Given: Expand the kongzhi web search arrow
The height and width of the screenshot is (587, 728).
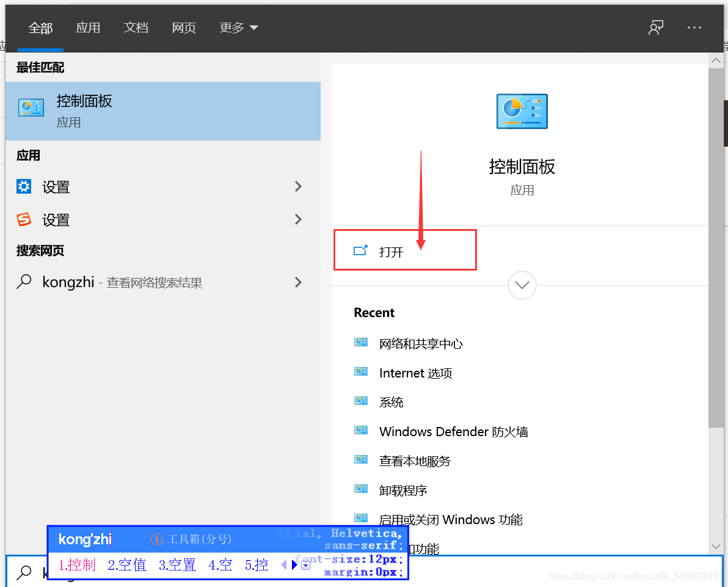Looking at the screenshot, I should pyautogui.click(x=298, y=282).
